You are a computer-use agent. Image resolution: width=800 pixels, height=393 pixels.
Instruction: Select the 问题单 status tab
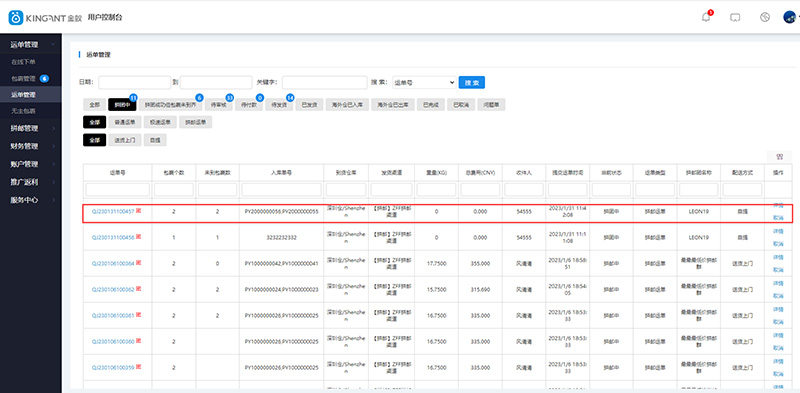pos(491,105)
